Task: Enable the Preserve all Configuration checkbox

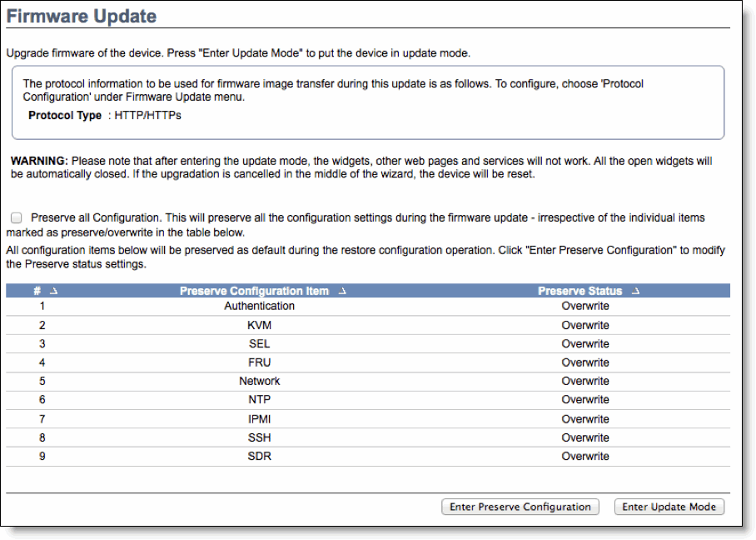Action: pos(17,218)
